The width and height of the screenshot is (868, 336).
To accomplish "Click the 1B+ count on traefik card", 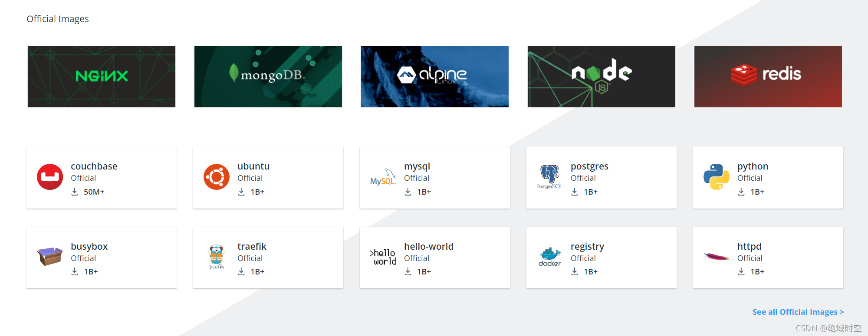I will point(257,271).
